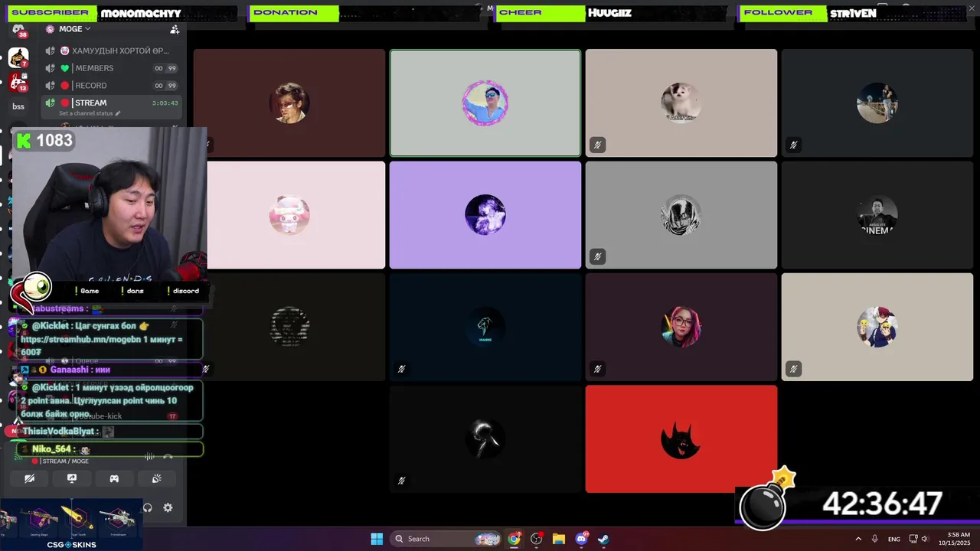Toggle the camera on in Discord
Viewport: 980px width, 551px height.
click(x=30, y=479)
